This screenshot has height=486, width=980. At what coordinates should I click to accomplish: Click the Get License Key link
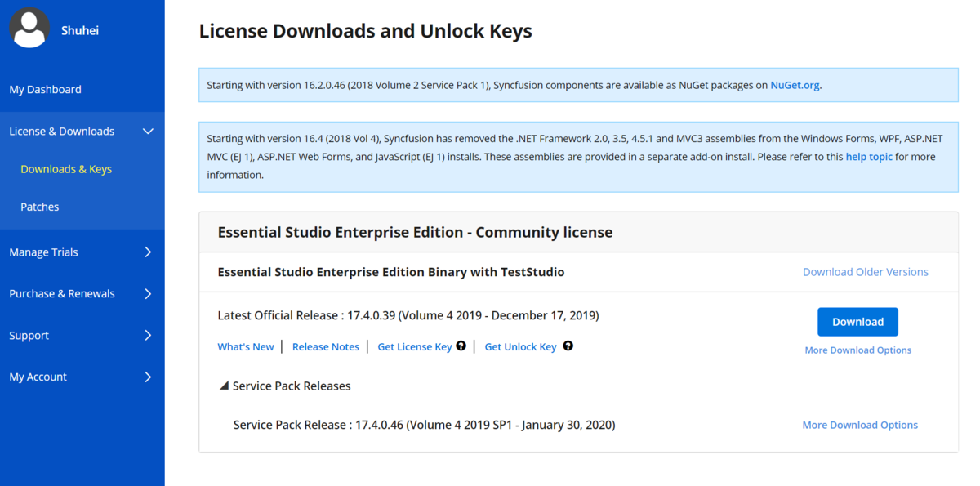click(x=415, y=347)
